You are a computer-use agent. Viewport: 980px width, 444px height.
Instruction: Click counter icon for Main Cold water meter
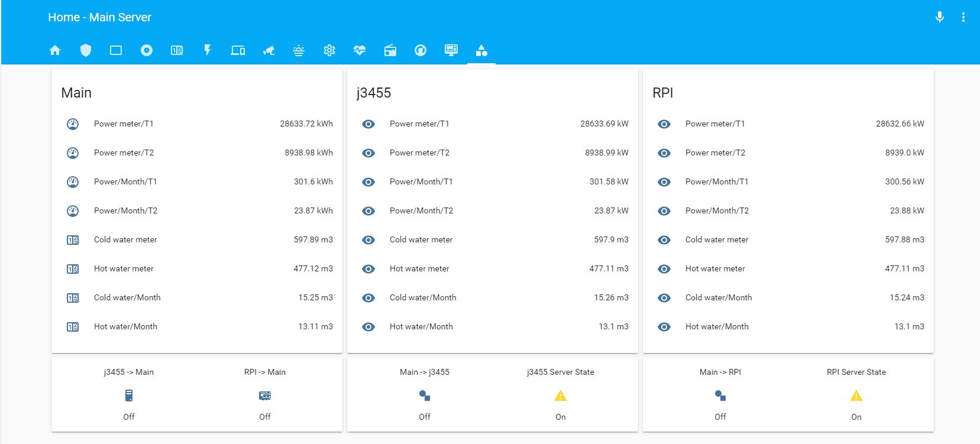73,240
